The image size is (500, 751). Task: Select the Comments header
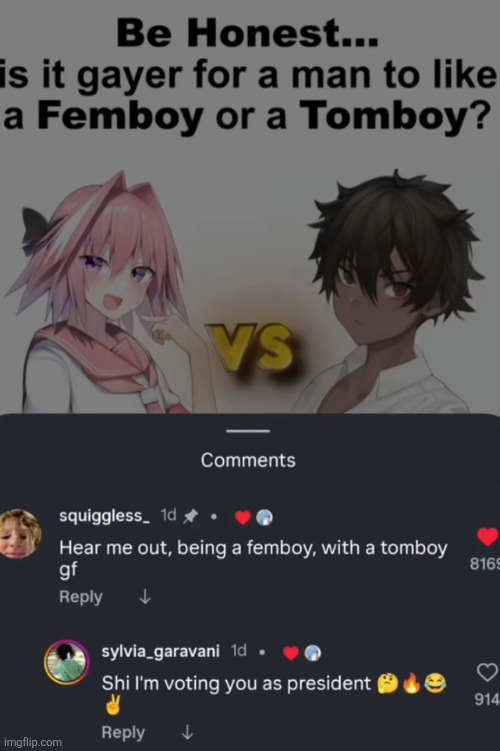coord(248,460)
